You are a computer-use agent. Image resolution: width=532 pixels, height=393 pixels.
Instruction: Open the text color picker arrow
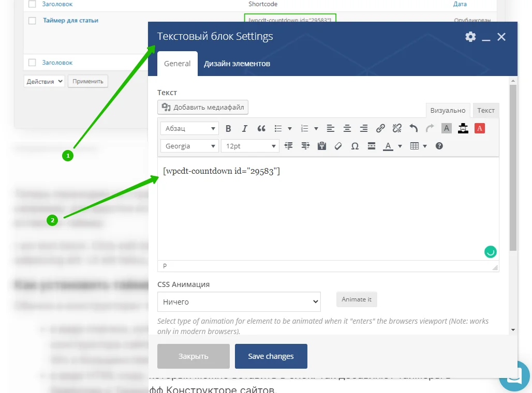(x=400, y=146)
